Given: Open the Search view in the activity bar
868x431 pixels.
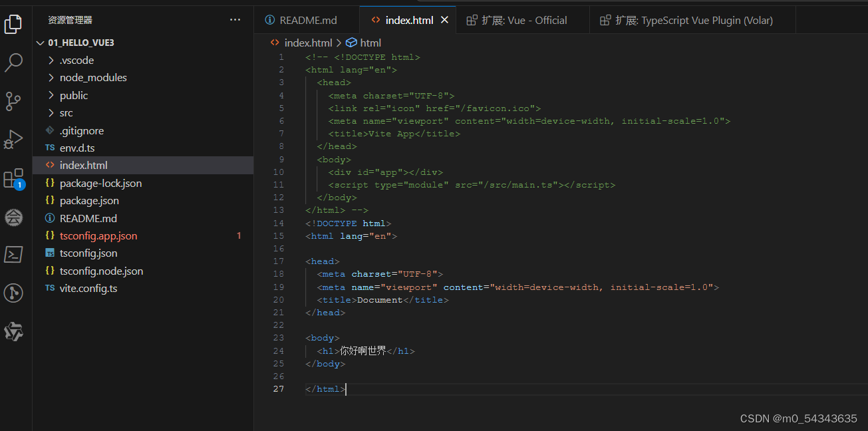Looking at the screenshot, I should [x=14, y=62].
